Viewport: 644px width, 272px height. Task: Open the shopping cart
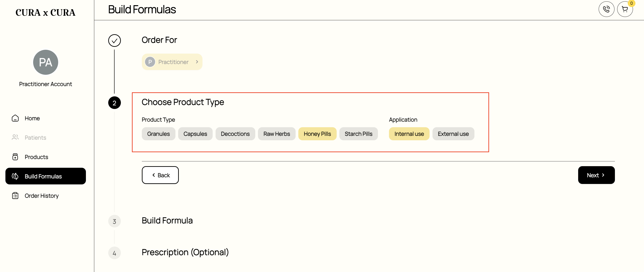coord(625,9)
